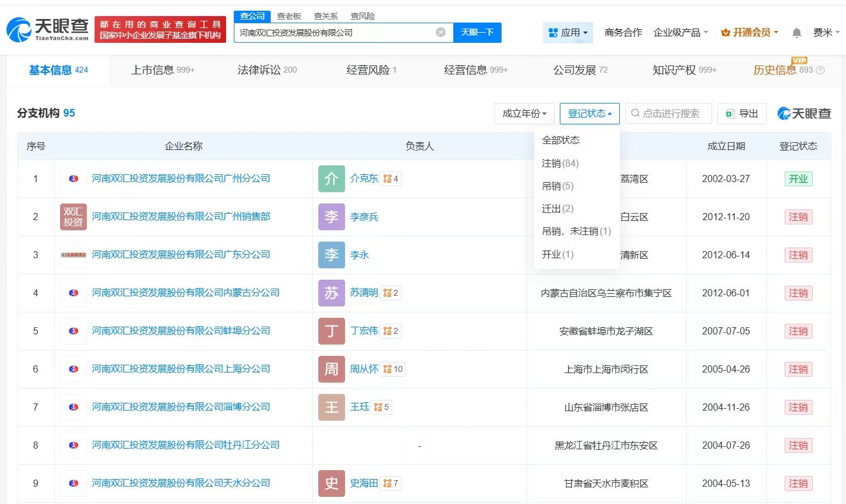
Task: Expand the 企业级产品 dropdown
Action: (681, 33)
